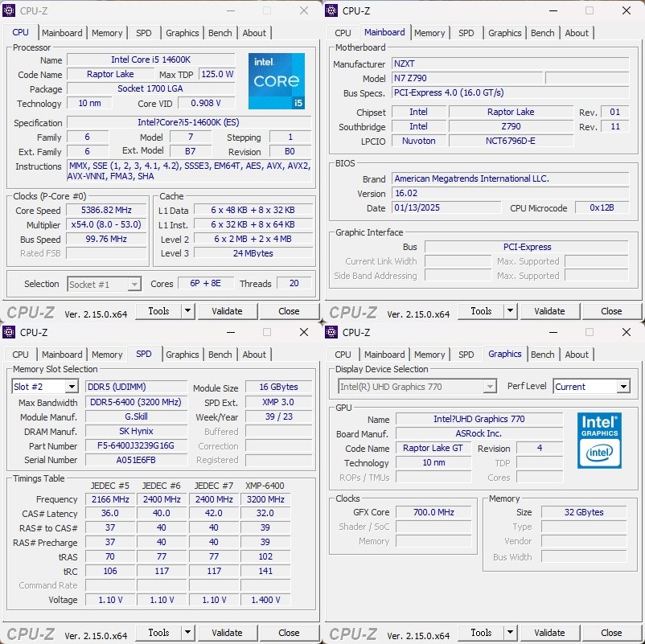Click Tools button in the Graphics window
Screen dimensions: 645x644
[x=481, y=633]
